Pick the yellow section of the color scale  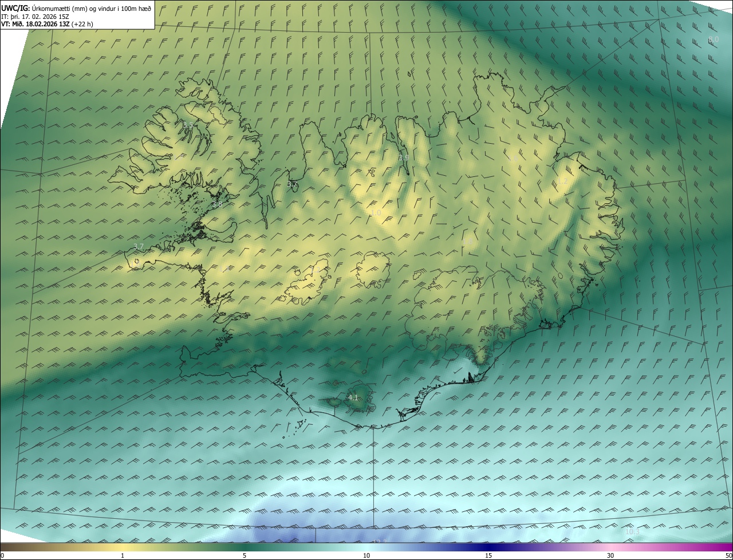click(x=123, y=547)
